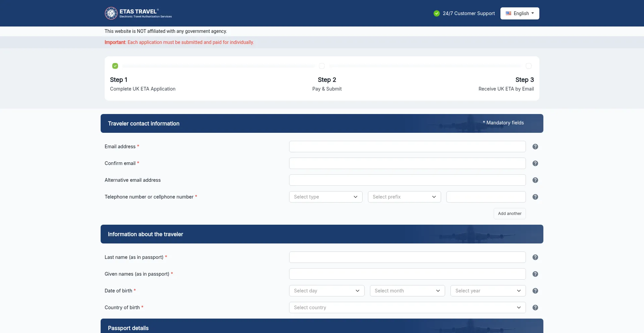The height and width of the screenshot is (333, 644).
Task: Click the ETAS Travel logo
Action: click(138, 13)
